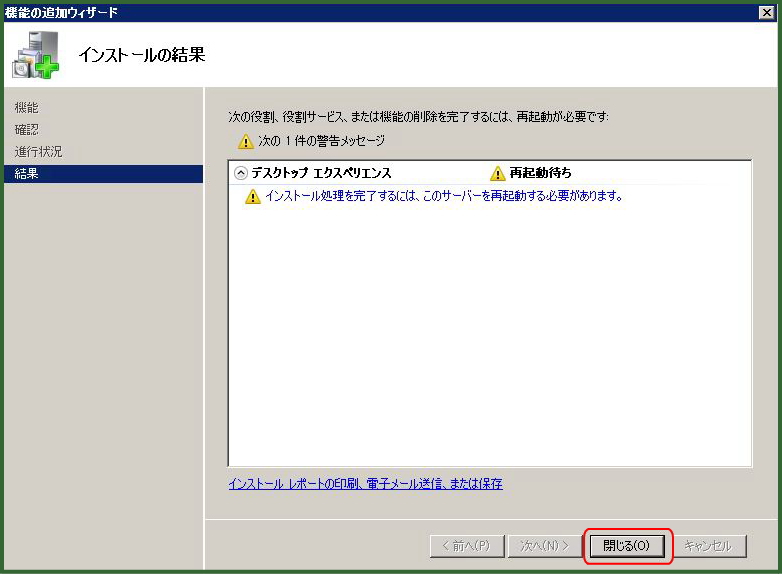Click the 機能の追加ウィザード title bar text
Screen dimensions: 782x574
61,12
